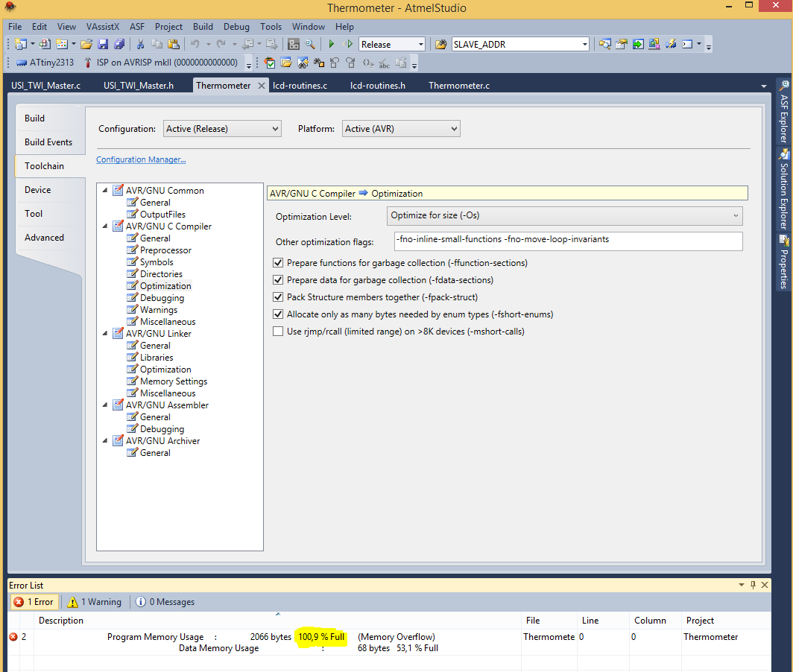Toggle -fdata-sections garbage collection checkbox
Image resolution: width=793 pixels, height=672 pixels.
(x=278, y=280)
